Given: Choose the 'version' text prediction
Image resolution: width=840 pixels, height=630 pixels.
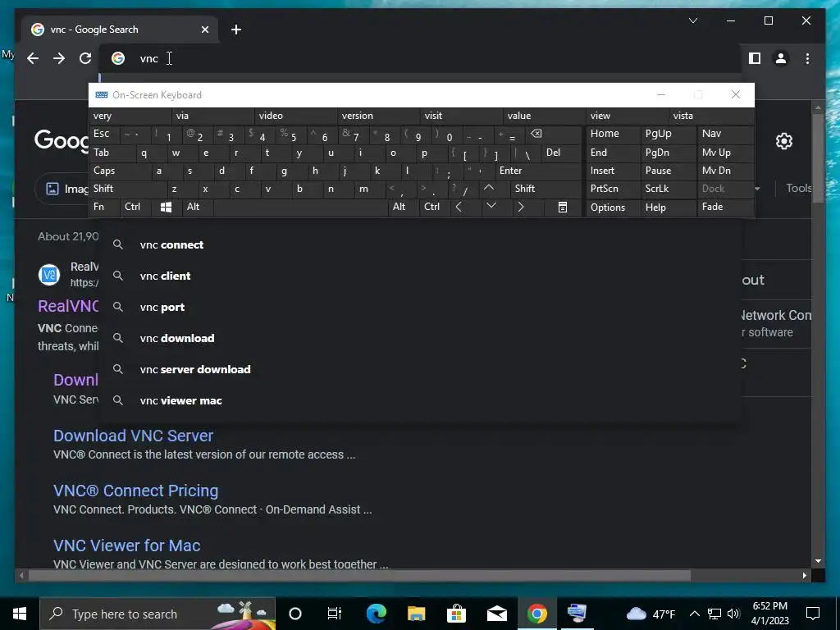Looking at the screenshot, I should [379, 116].
